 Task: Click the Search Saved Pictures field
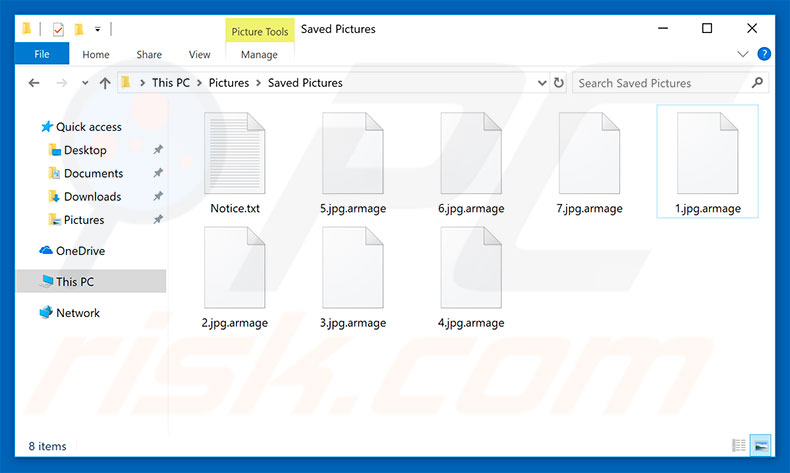[x=670, y=83]
